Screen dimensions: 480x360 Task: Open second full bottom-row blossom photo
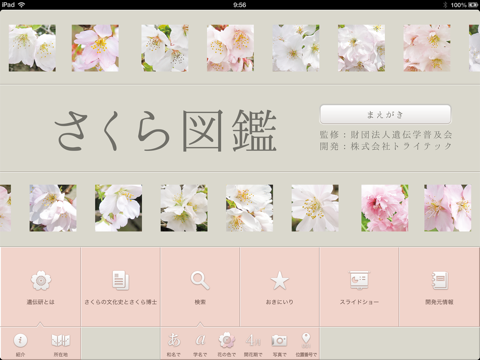click(x=118, y=208)
